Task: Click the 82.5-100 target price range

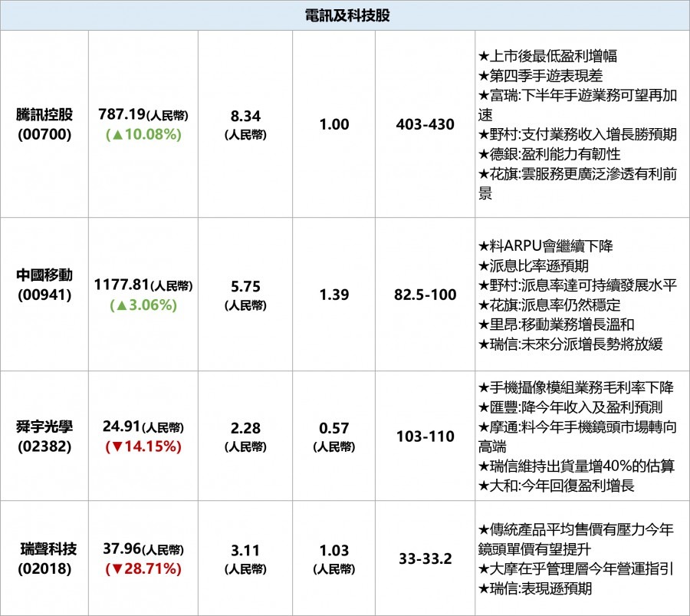Action: [426, 295]
